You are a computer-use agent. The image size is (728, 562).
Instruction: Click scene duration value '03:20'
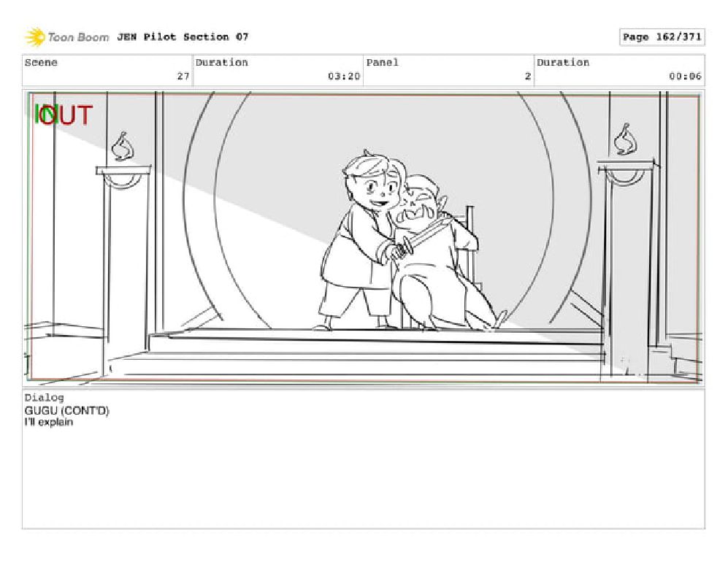coord(344,76)
